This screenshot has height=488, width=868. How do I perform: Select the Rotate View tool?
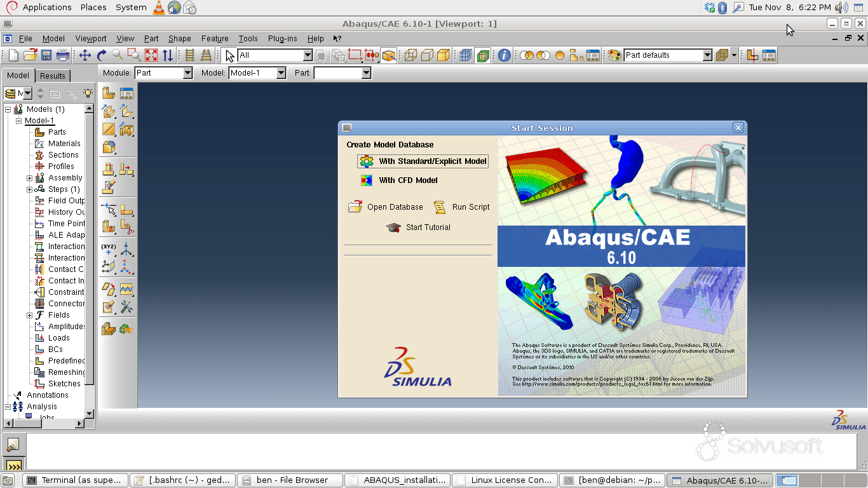pyautogui.click(x=102, y=55)
